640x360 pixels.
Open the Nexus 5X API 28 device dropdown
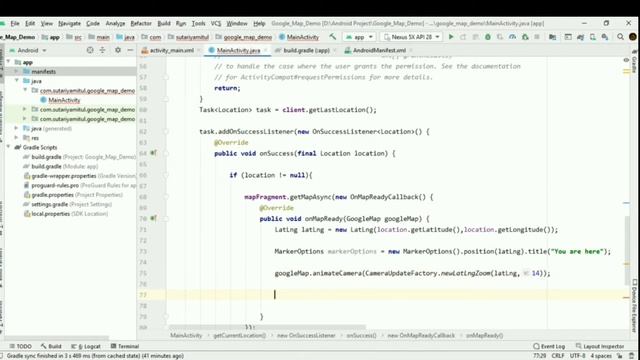pos(411,37)
